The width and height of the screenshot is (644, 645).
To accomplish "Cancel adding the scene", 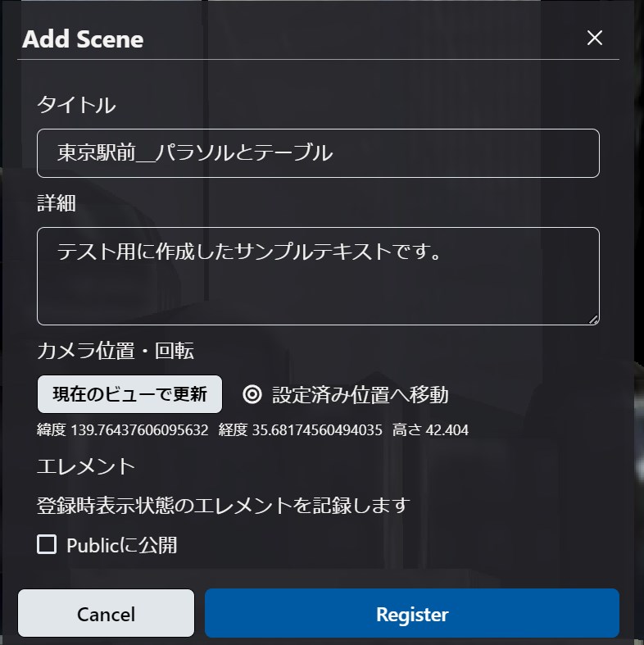I will tap(106, 614).
